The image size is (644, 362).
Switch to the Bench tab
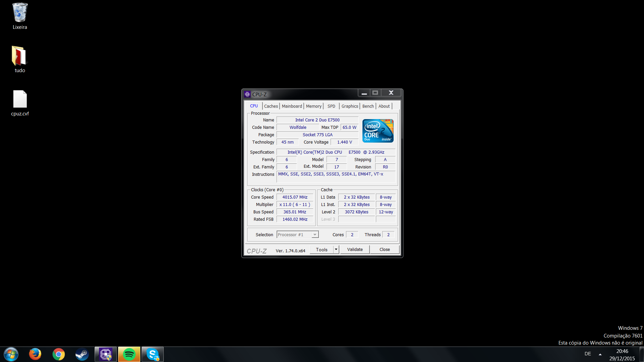(x=368, y=106)
